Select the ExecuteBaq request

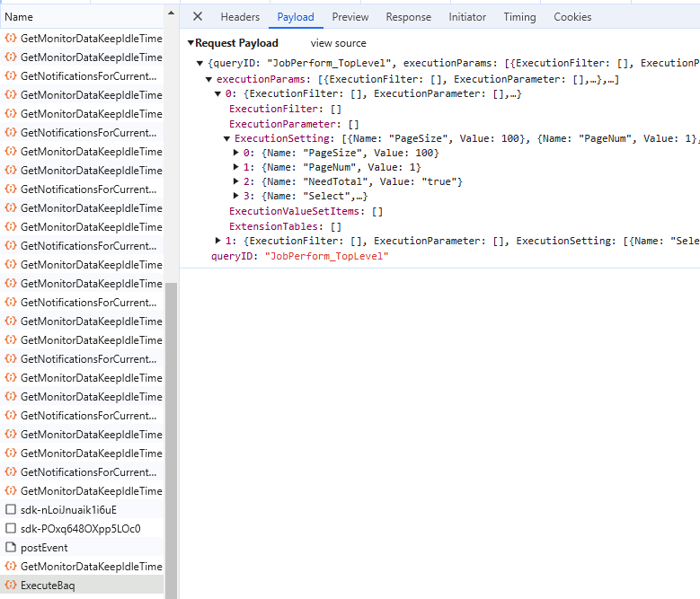tap(82, 585)
